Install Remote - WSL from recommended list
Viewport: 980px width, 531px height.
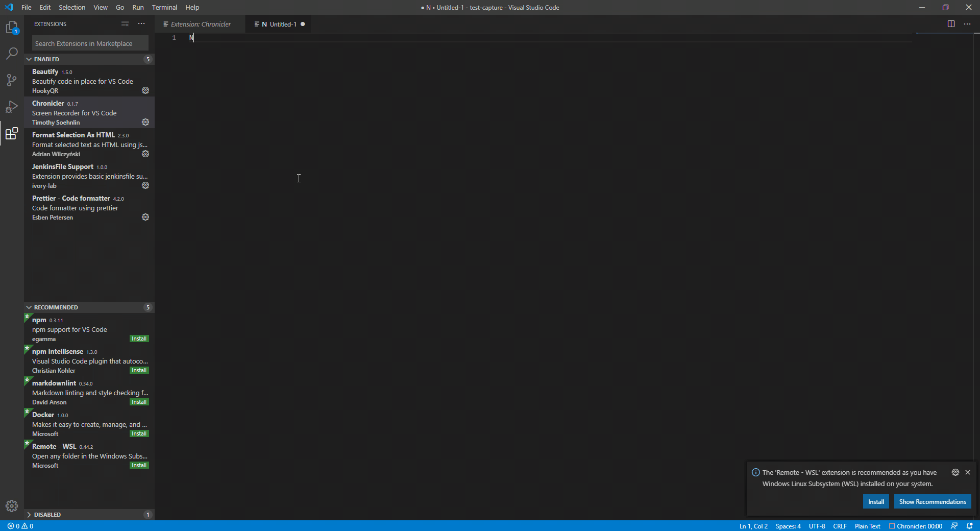click(139, 466)
